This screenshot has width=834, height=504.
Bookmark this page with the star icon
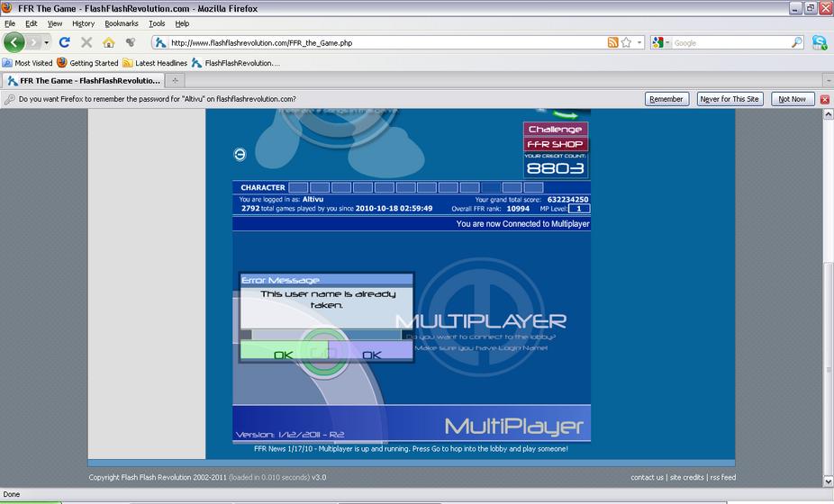tap(626, 42)
